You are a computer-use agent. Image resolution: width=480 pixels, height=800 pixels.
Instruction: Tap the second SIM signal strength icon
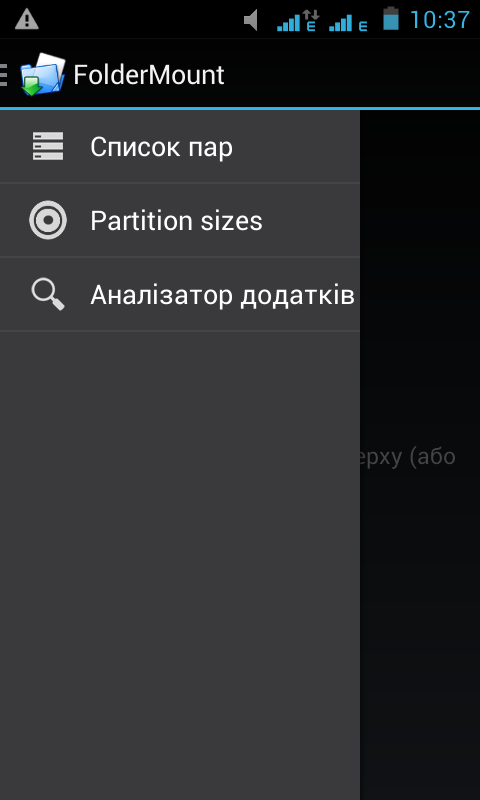pos(348,22)
